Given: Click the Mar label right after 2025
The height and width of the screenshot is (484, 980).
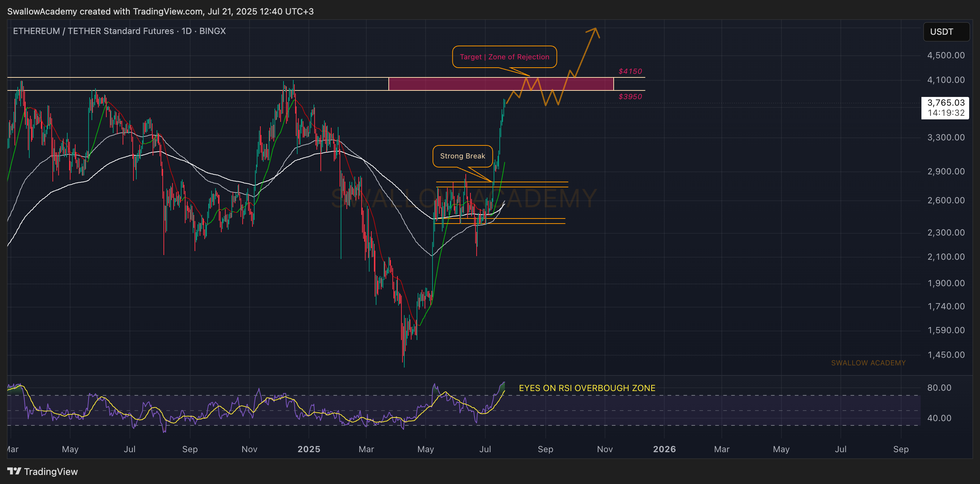Looking at the screenshot, I should (366, 449).
